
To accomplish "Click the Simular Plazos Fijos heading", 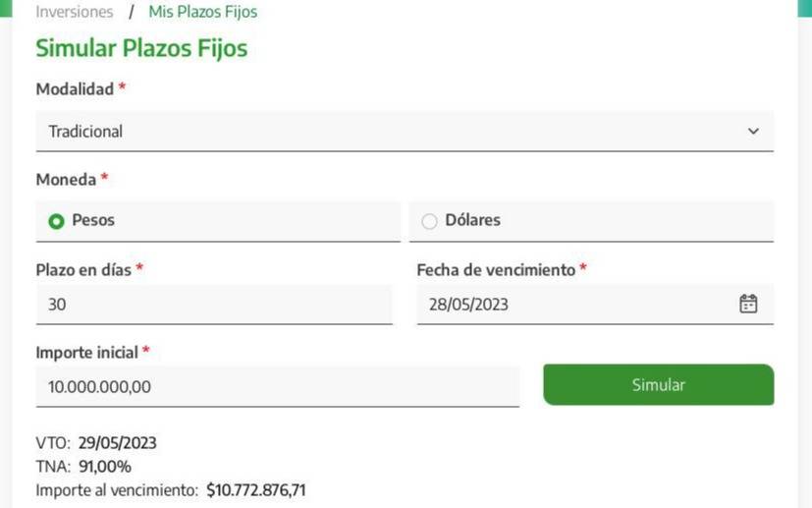I will (141, 48).
